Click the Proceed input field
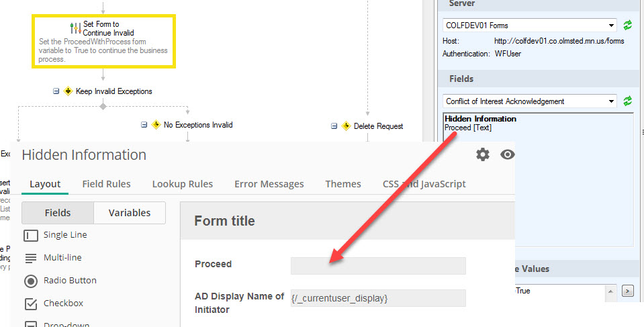Viewport: 644px width, 327px height. tap(378, 266)
